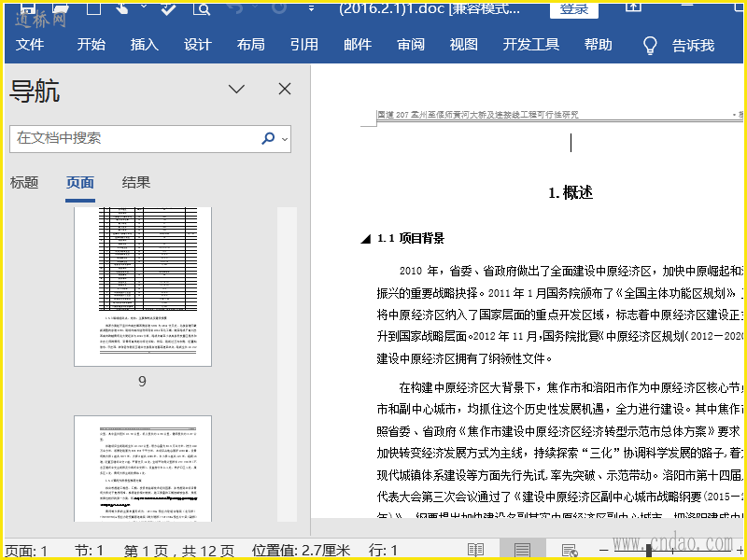Expand search options arrow beside magnifier
Image resolution: width=747 pixels, height=560 pixels.
(x=285, y=139)
